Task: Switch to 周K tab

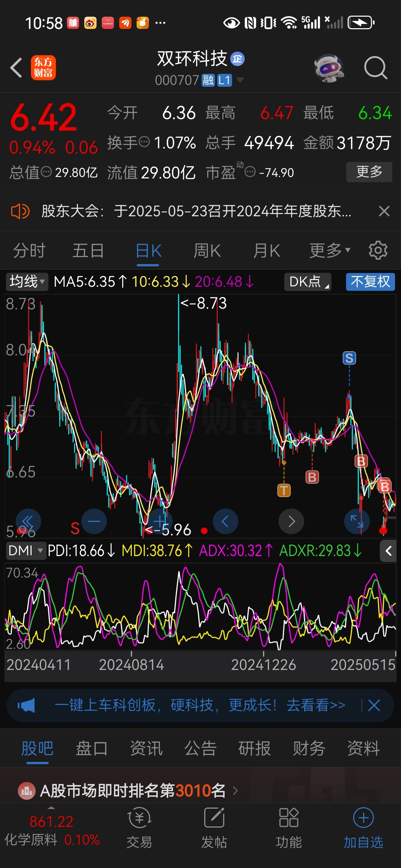Action: coord(207,250)
